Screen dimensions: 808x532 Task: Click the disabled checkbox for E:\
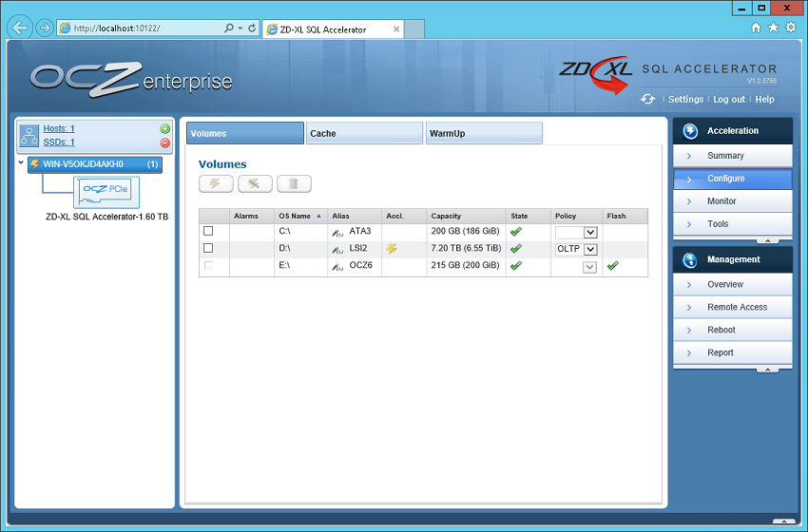click(208, 265)
